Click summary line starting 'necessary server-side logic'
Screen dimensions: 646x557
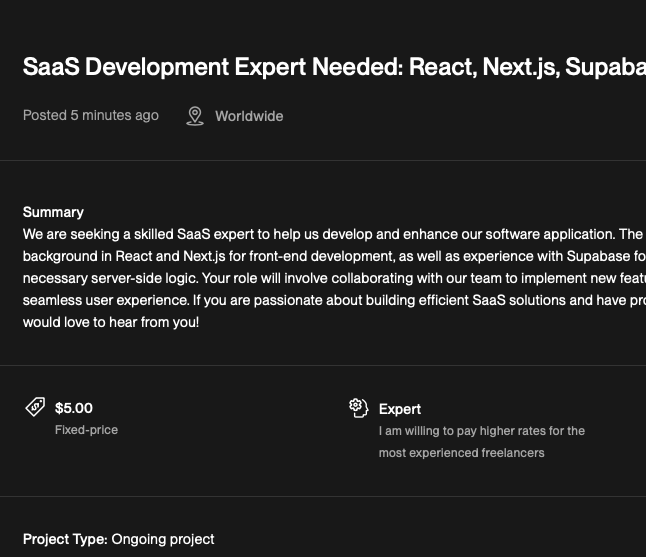coord(334,278)
